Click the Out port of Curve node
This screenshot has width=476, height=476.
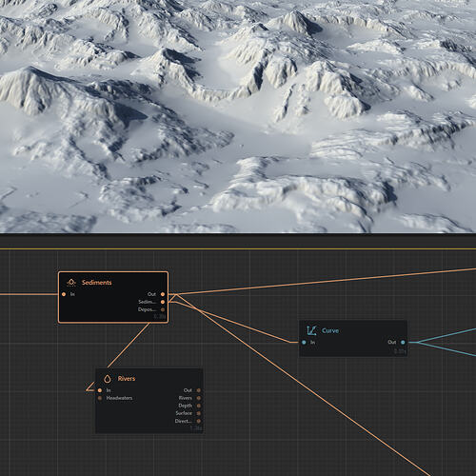click(403, 343)
